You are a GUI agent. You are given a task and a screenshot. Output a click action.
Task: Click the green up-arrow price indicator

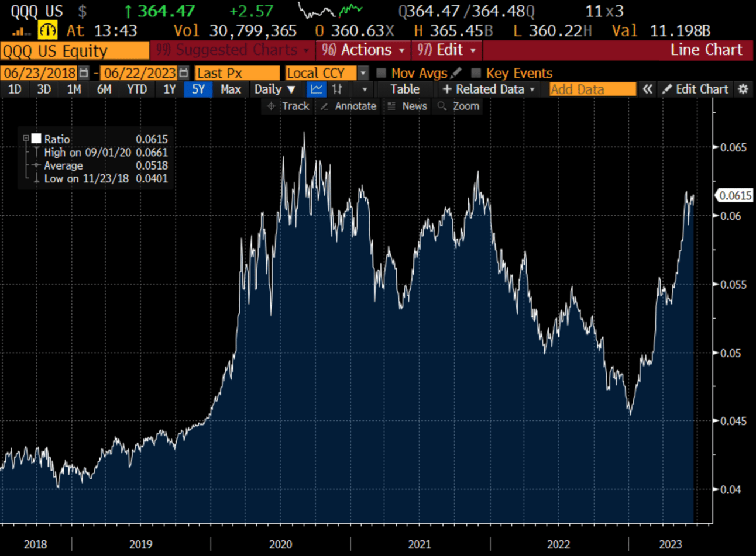pos(128,11)
